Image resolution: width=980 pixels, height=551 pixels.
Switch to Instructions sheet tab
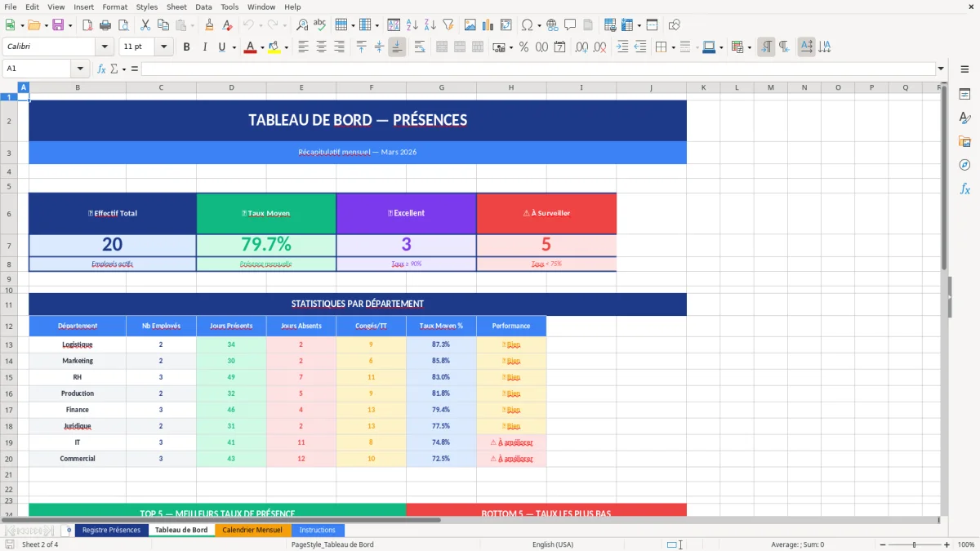pyautogui.click(x=318, y=530)
